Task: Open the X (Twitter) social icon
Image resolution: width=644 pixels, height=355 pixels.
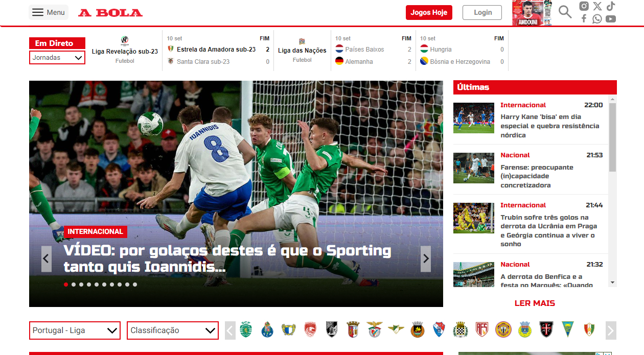Action: 597,6
